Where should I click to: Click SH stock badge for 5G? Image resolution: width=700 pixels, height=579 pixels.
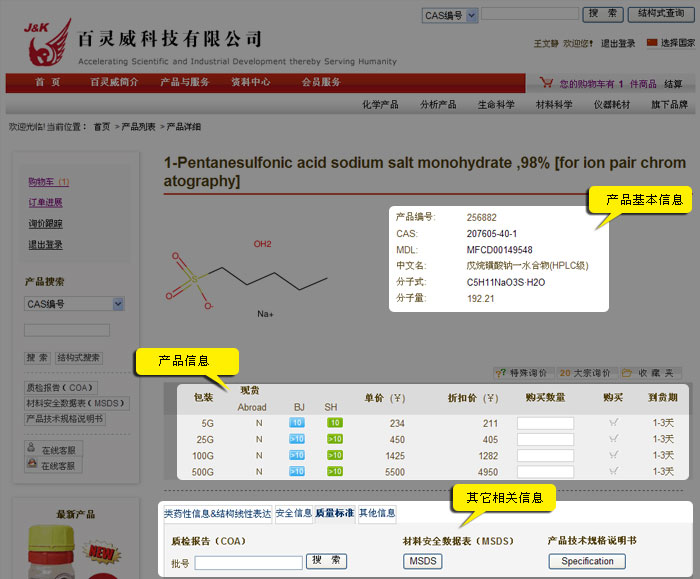(335, 423)
